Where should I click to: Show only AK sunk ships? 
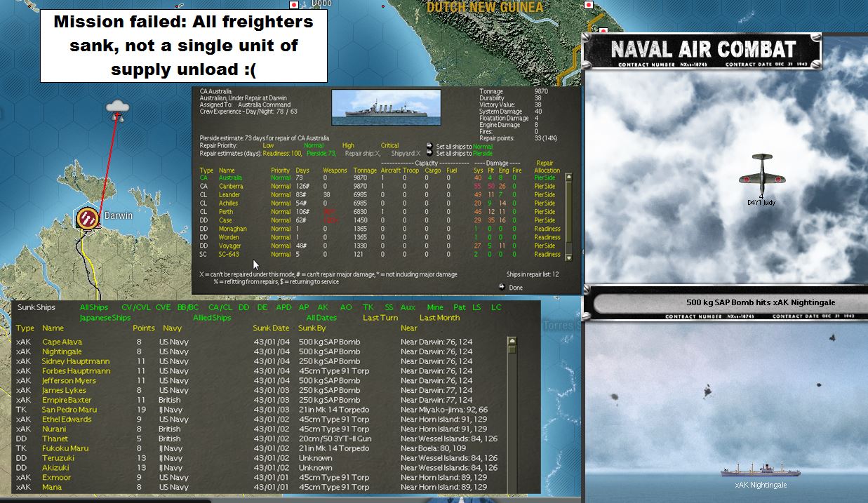(323, 308)
